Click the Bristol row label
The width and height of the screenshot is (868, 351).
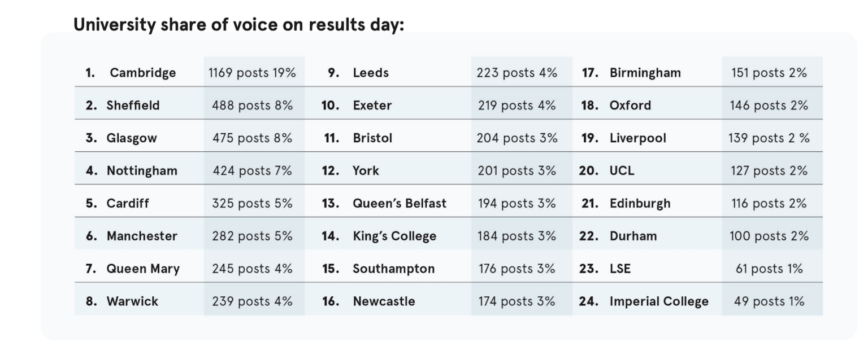point(372,138)
